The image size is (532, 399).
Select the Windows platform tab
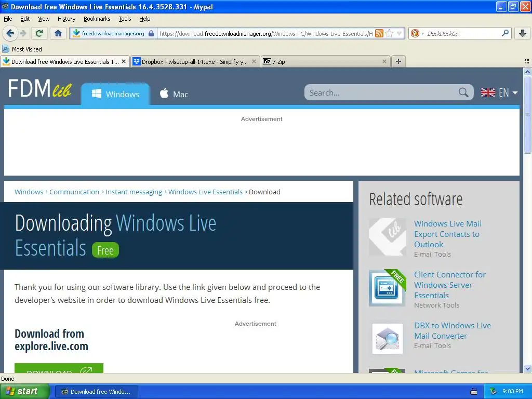[x=115, y=94]
